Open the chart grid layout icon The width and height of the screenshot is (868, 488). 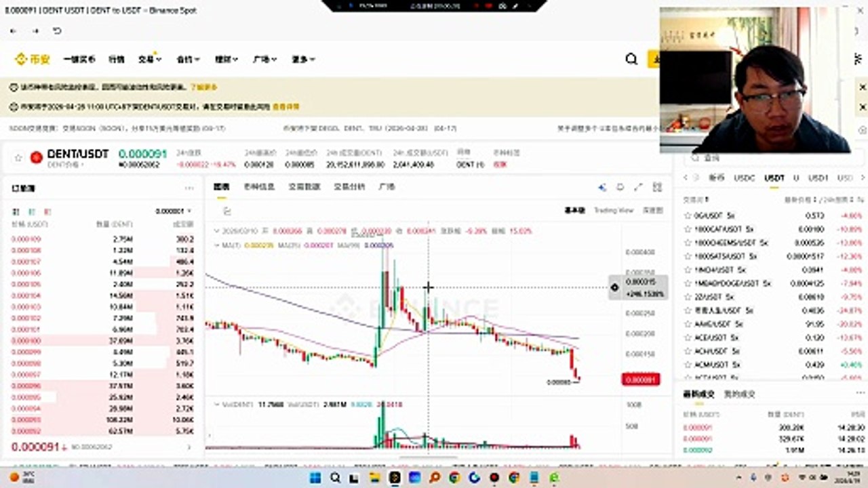tap(657, 187)
